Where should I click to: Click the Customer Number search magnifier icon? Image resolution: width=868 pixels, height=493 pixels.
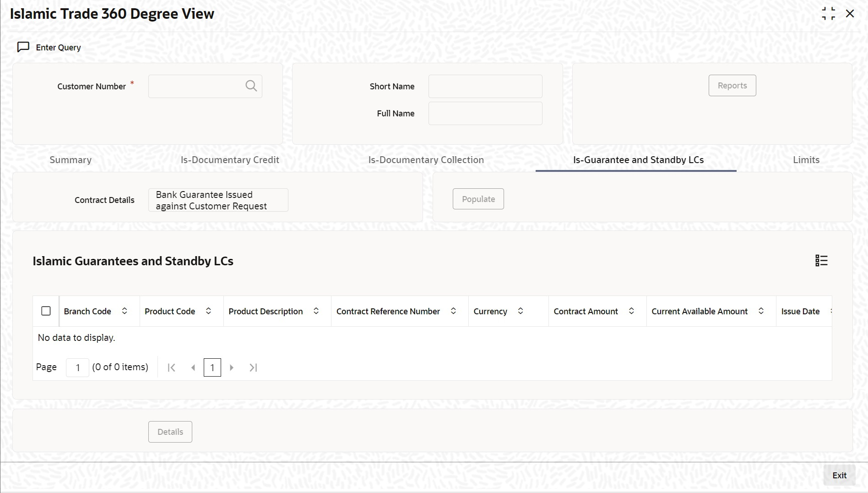click(x=251, y=86)
